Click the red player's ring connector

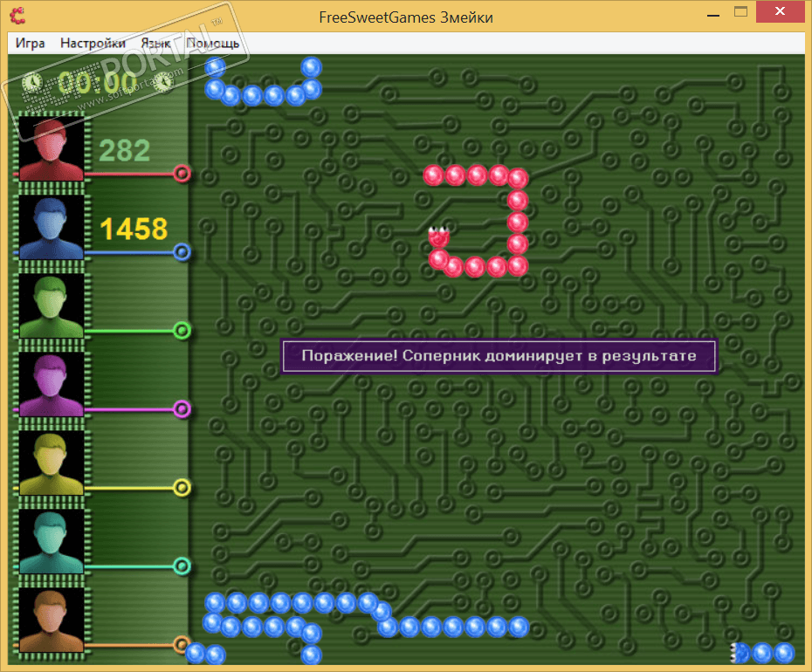point(182,174)
